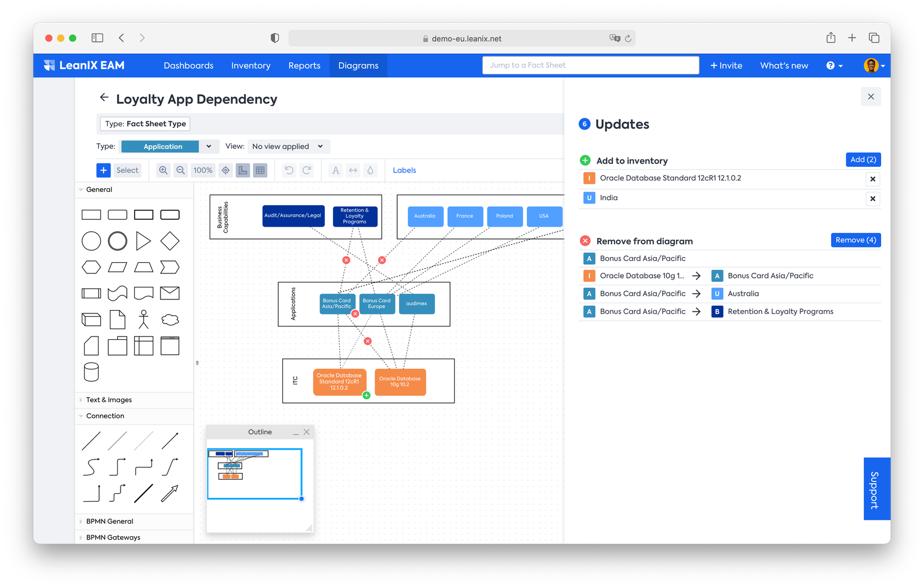Expand the BPMN General section
Screen dimensions: 924x588
click(x=110, y=521)
